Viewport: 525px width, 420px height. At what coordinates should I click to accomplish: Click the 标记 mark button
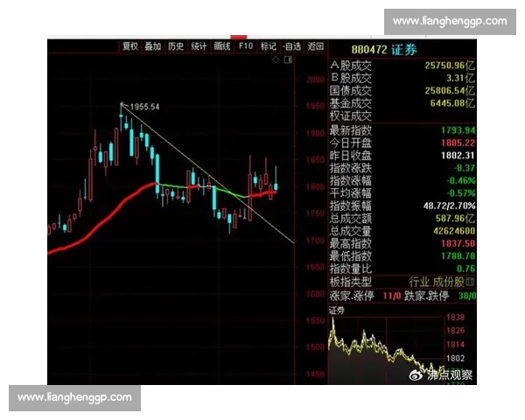point(269,46)
